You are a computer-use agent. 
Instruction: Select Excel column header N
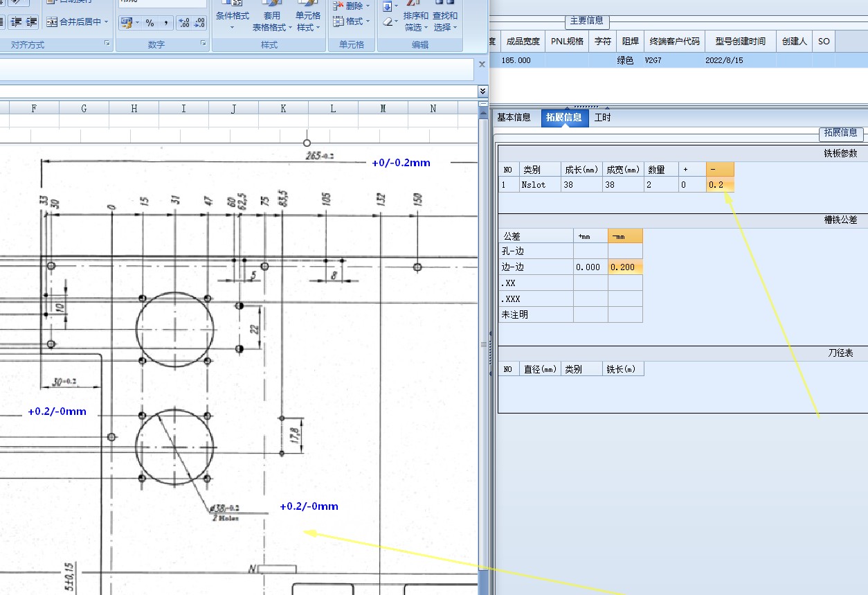click(433, 108)
